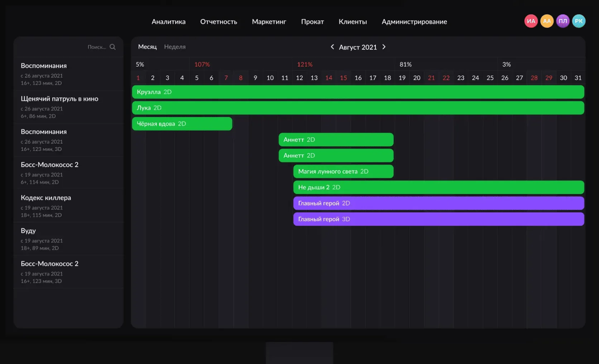Select Щенячий патруль в кино in the list

pos(68,107)
